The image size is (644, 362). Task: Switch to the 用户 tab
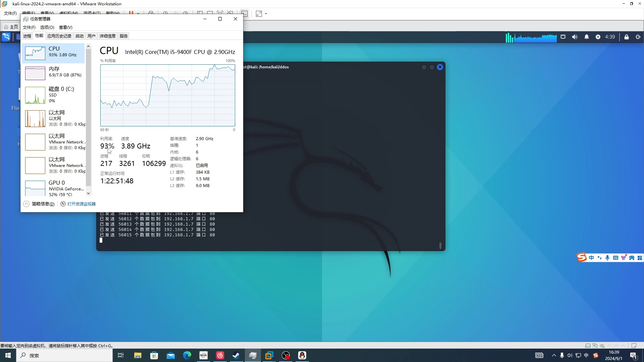pyautogui.click(x=92, y=36)
